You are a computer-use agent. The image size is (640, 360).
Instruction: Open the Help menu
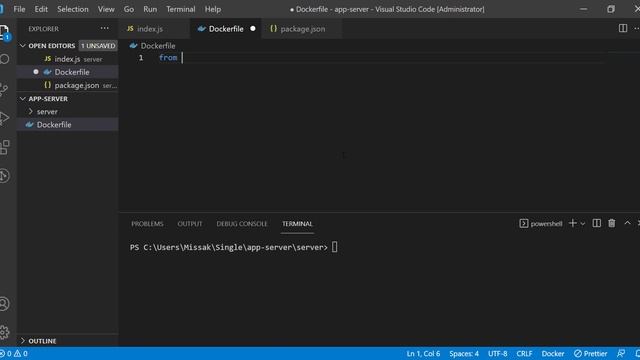coord(213,9)
